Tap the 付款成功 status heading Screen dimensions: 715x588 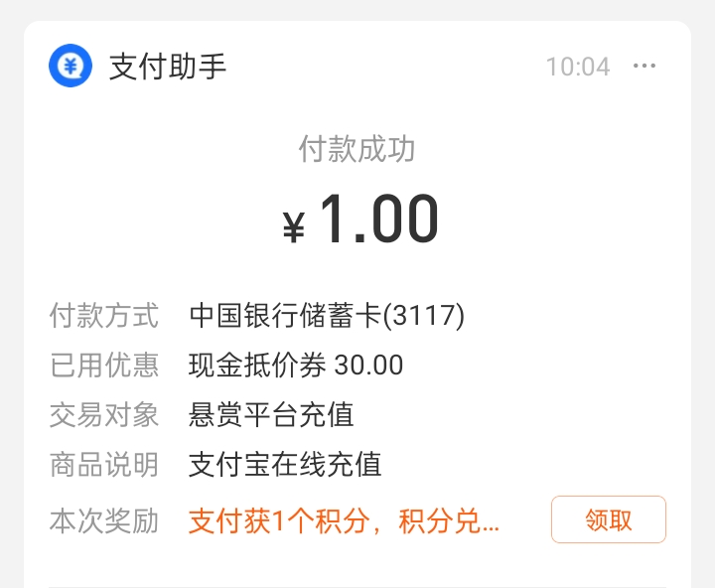(x=357, y=149)
